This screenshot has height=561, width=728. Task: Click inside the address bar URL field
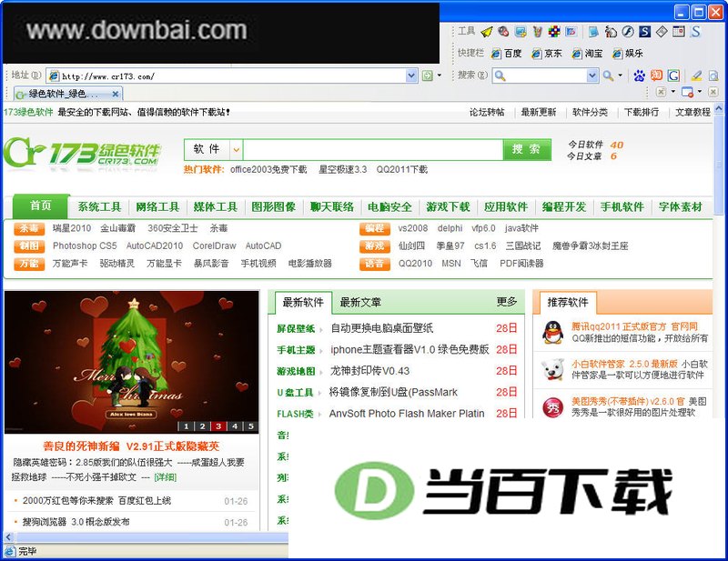pyautogui.click(x=233, y=76)
